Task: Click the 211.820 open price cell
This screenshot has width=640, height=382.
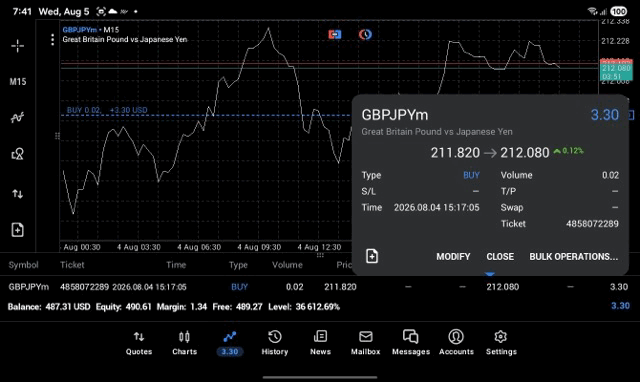Action: pyautogui.click(x=340, y=287)
